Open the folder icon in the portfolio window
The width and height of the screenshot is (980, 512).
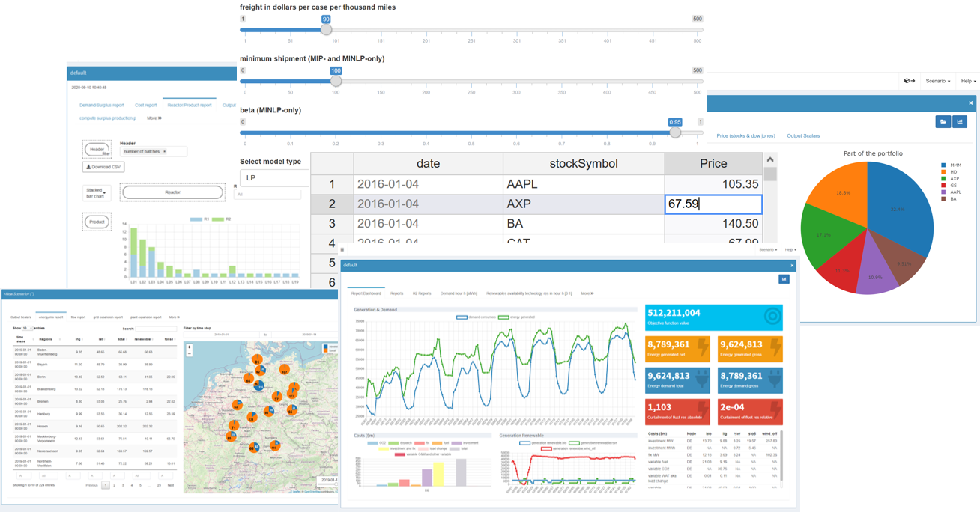pos(943,121)
